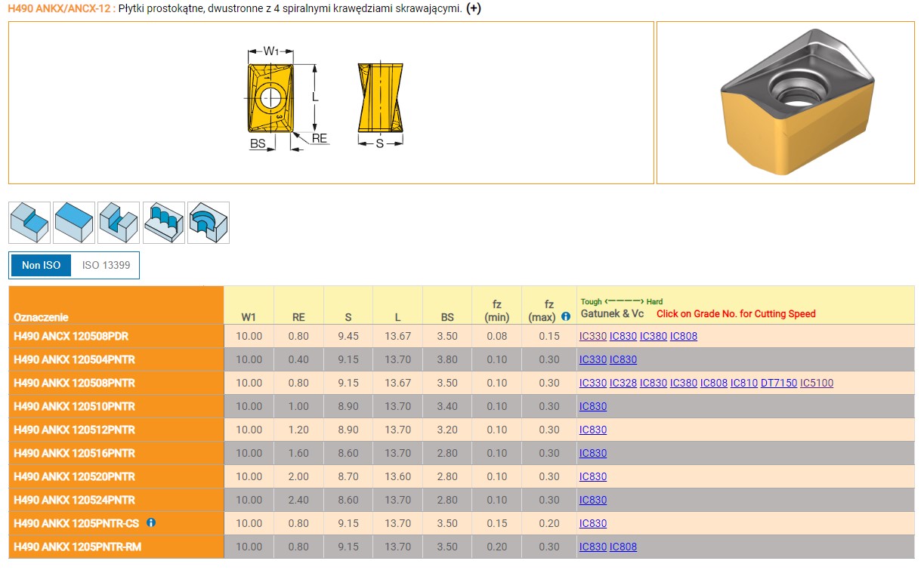924x570 pixels.
Task: Click the slot milling application icon
Action: pyautogui.click(x=119, y=223)
